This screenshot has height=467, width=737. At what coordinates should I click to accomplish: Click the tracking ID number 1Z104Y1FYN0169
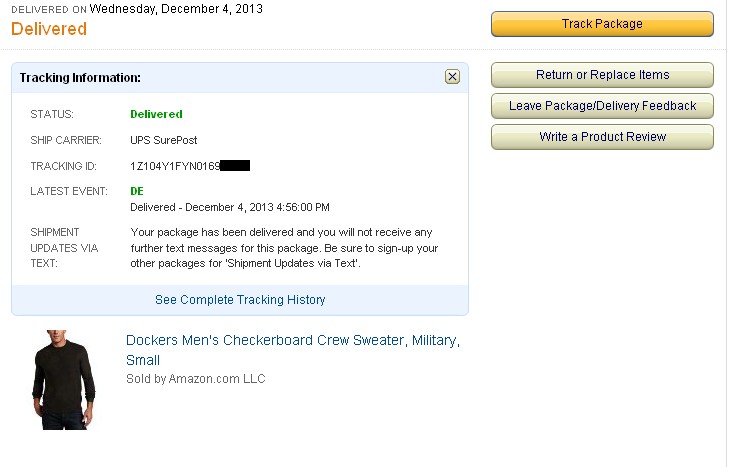tap(175, 166)
